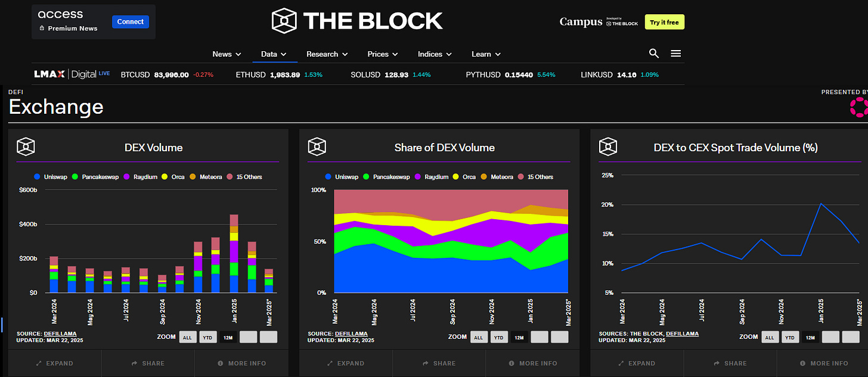This screenshot has width=868, height=377.
Task: Click the yellow Try it free button
Action: coord(665,22)
